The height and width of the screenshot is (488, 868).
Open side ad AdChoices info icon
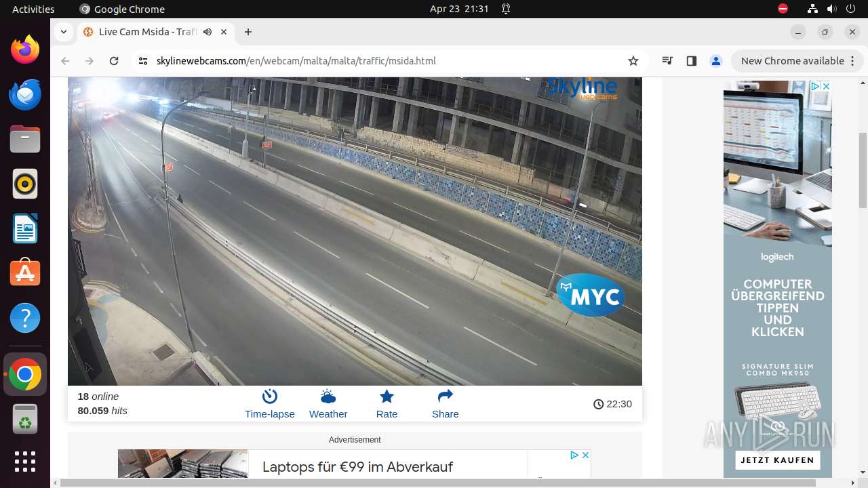(x=816, y=86)
